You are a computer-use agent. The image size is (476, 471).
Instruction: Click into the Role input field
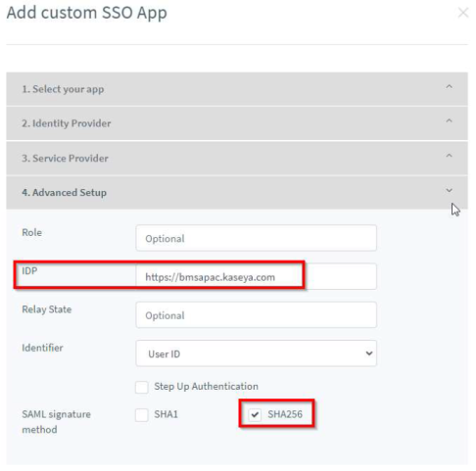click(x=257, y=238)
